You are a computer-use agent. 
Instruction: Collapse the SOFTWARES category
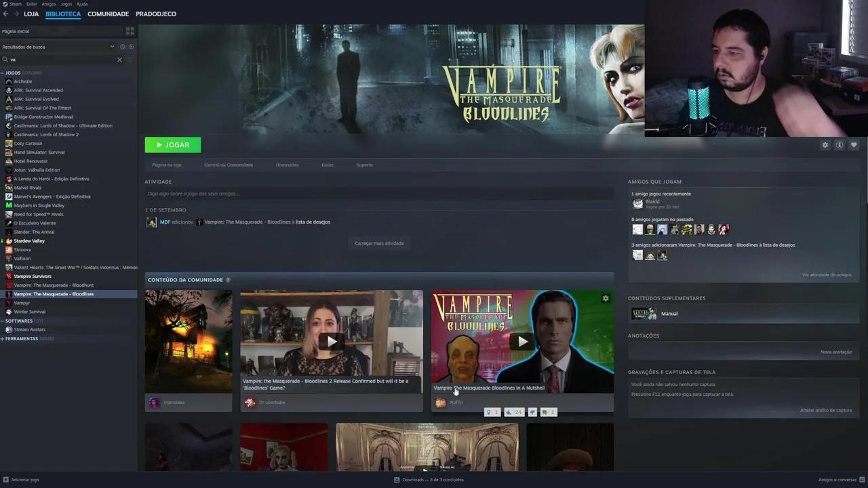point(3,321)
